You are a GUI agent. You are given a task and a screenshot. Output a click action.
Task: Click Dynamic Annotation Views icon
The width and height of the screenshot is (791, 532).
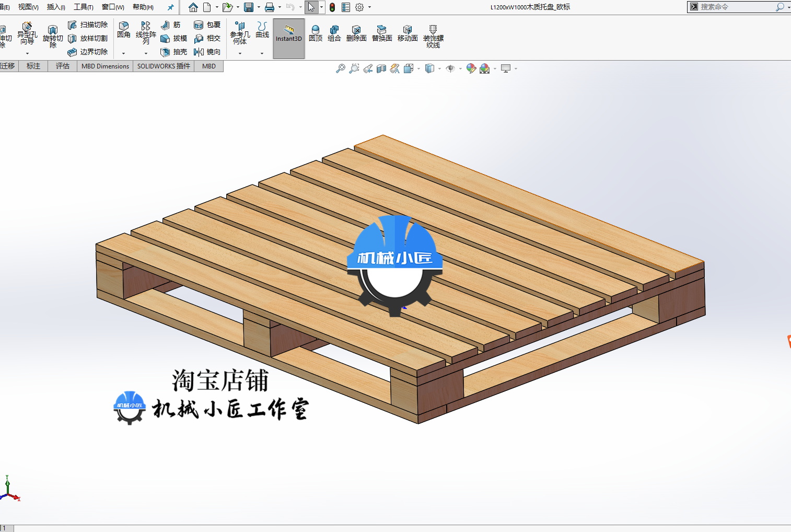[x=395, y=68]
